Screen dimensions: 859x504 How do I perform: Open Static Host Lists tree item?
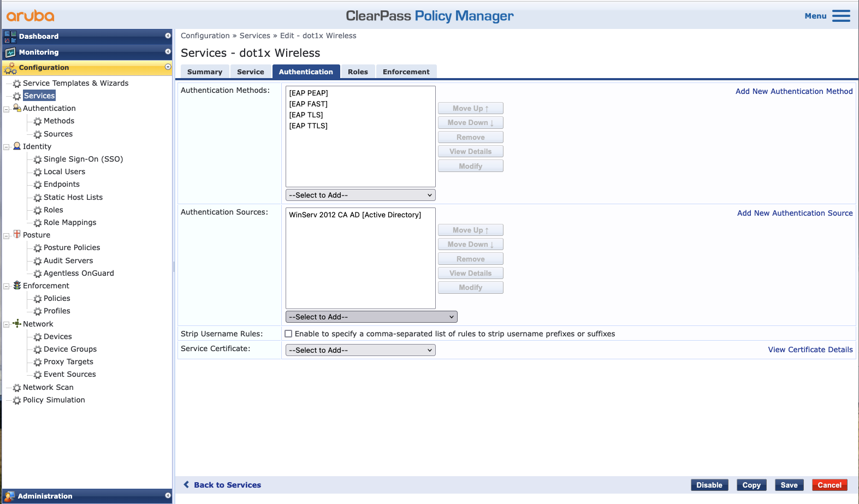click(x=73, y=197)
